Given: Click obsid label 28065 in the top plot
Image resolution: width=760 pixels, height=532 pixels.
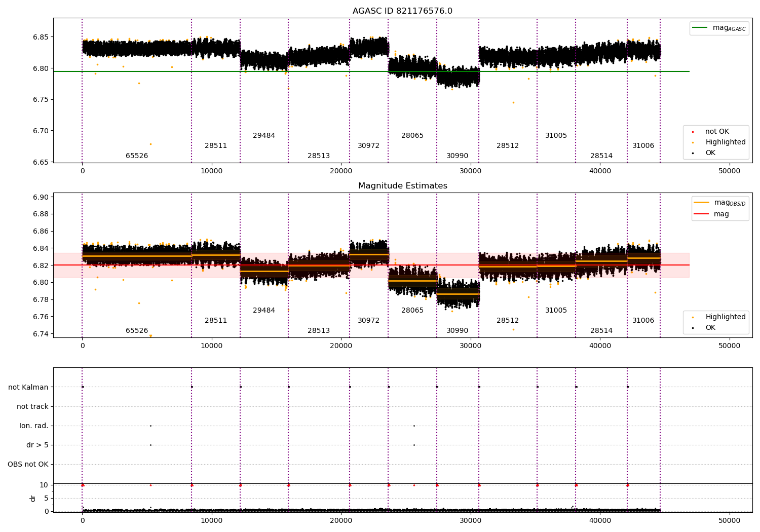Looking at the screenshot, I should point(412,136).
